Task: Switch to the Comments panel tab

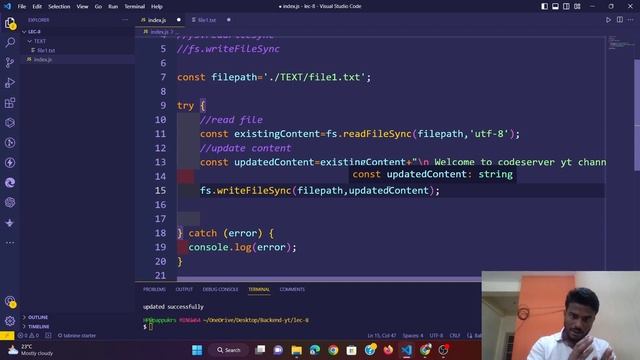Action: coord(292,289)
